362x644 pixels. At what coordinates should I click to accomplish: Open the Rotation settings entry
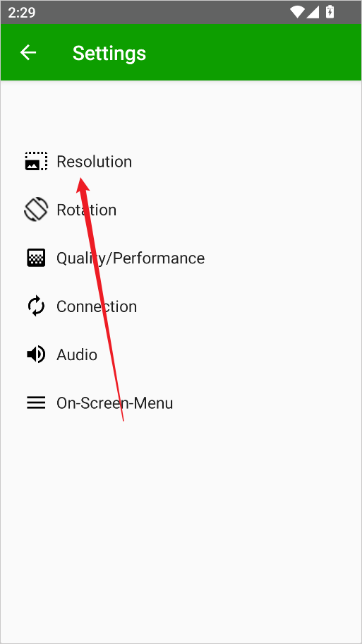(181, 210)
